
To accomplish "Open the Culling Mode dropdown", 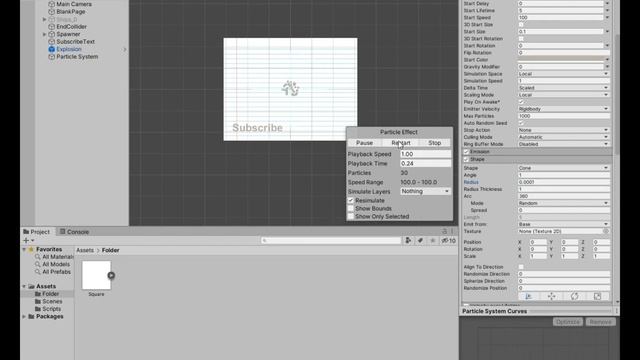I will point(564,137).
